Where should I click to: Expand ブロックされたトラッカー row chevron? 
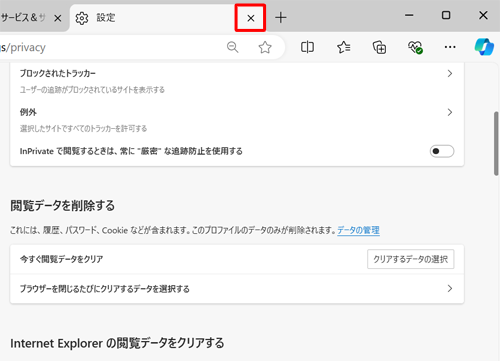click(x=450, y=74)
